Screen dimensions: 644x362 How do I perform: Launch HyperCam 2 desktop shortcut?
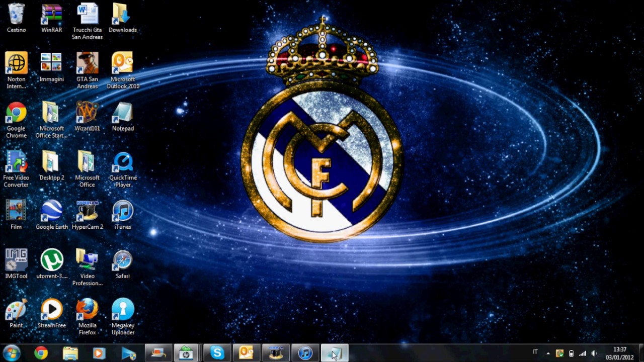87,215
